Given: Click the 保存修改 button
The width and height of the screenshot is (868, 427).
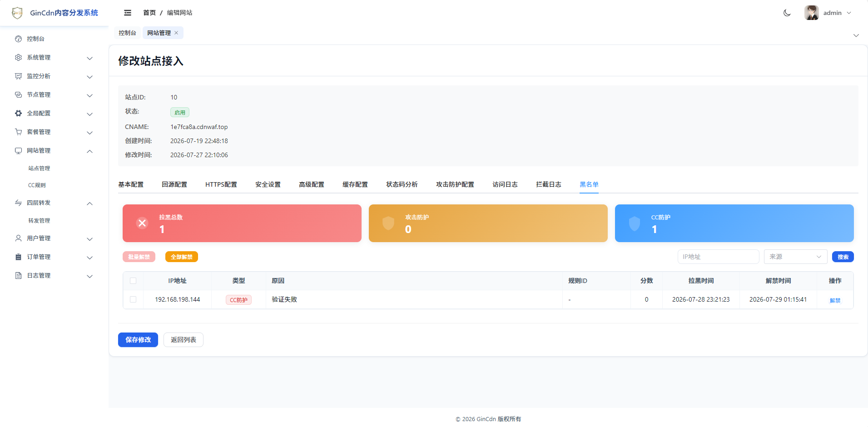Looking at the screenshot, I should (138, 340).
